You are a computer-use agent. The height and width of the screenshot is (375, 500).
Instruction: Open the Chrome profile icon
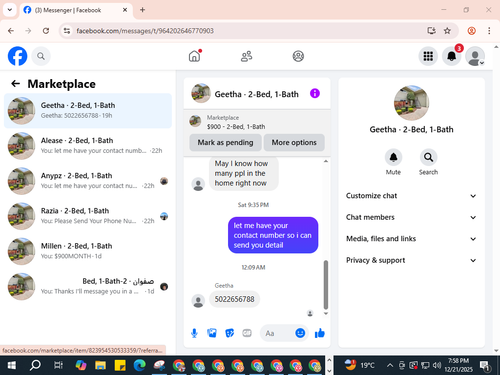472,31
